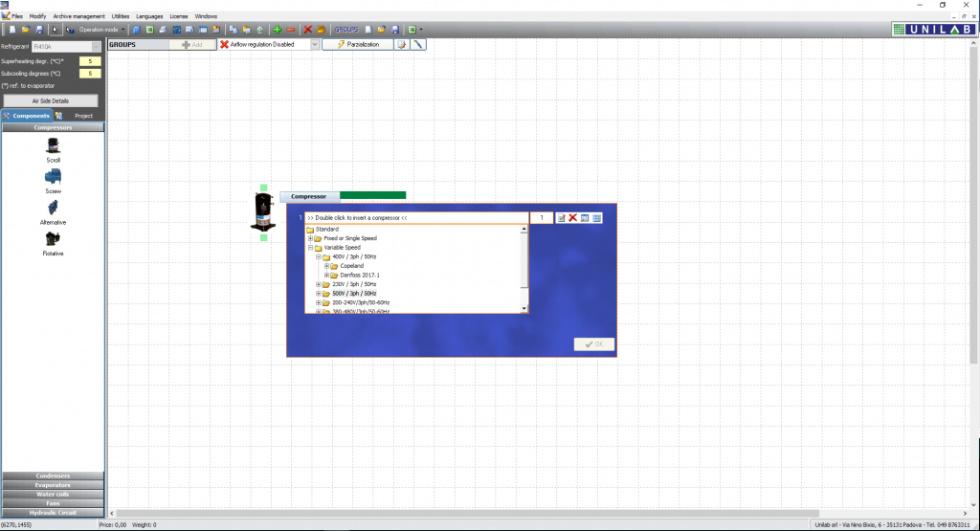Click the compressor quantity field showing 1
This screenshot has height=531, width=980.
tap(542, 218)
